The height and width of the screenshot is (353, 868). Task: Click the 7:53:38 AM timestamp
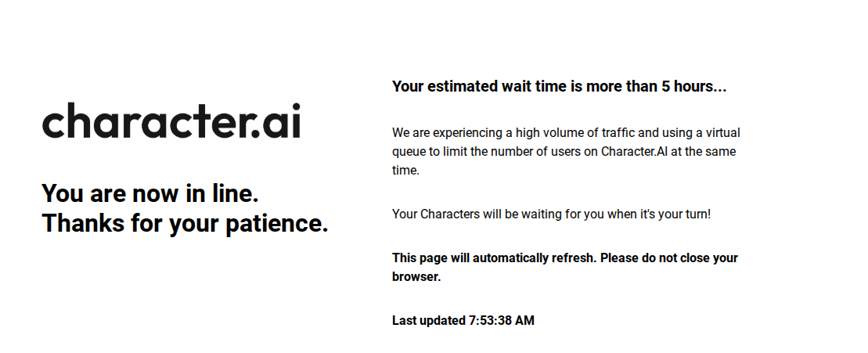501,320
